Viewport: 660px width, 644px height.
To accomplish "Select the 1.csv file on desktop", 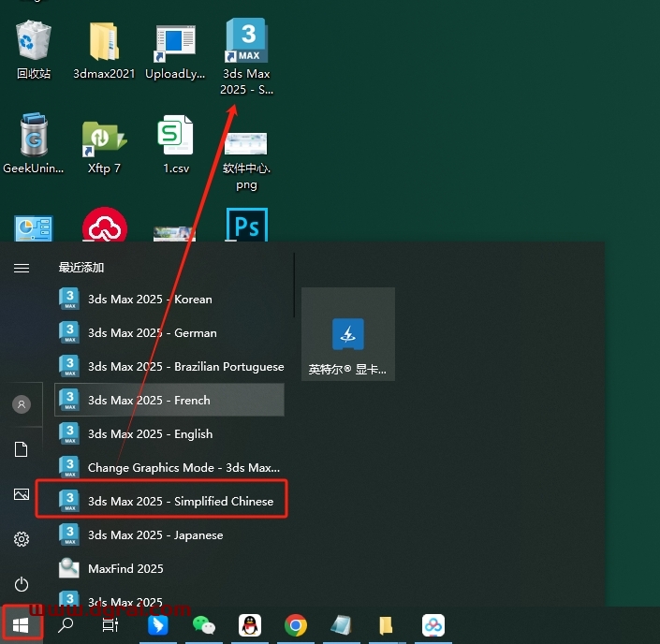I will coord(176,144).
